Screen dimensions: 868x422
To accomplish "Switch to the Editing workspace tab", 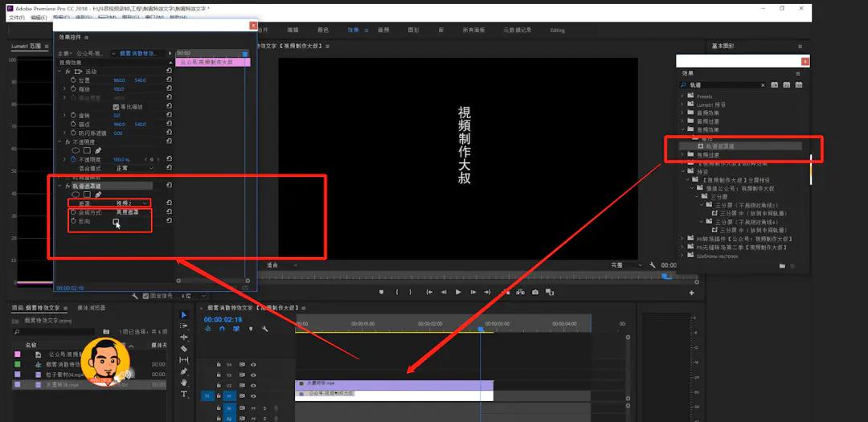I will pos(557,31).
